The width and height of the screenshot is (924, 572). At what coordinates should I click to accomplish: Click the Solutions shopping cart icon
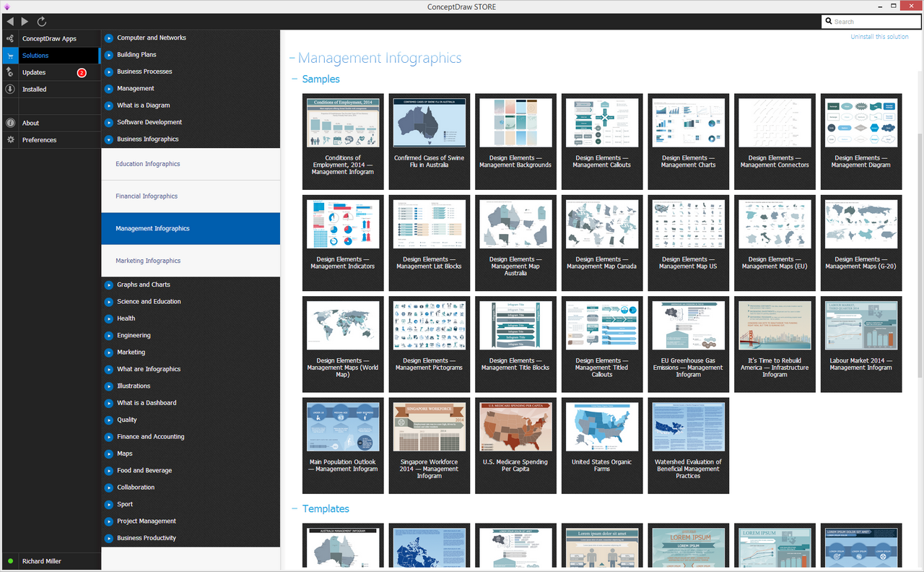(10, 56)
